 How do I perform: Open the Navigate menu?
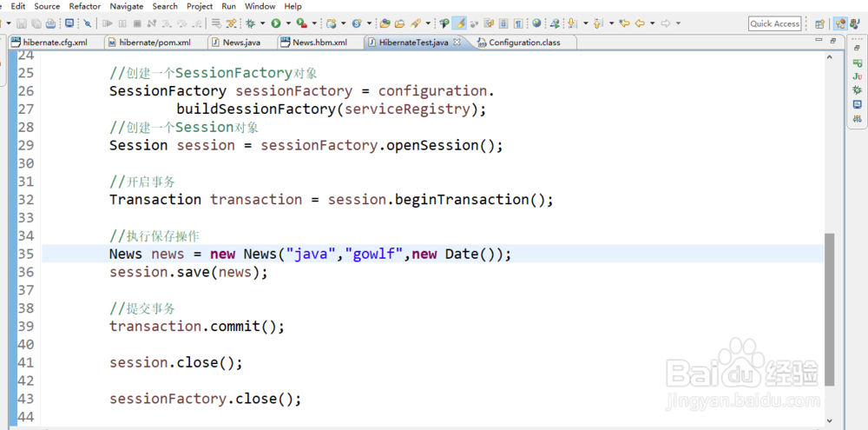pos(126,6)
